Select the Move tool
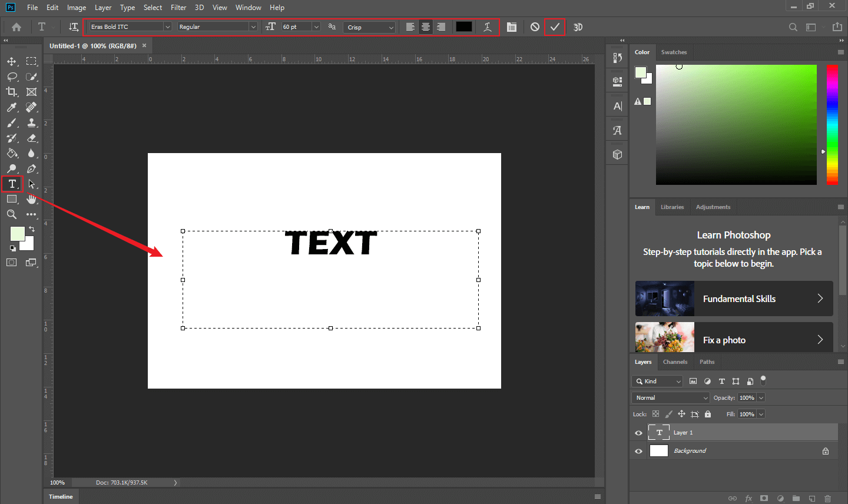848x504 pixels. coord(11,61)
